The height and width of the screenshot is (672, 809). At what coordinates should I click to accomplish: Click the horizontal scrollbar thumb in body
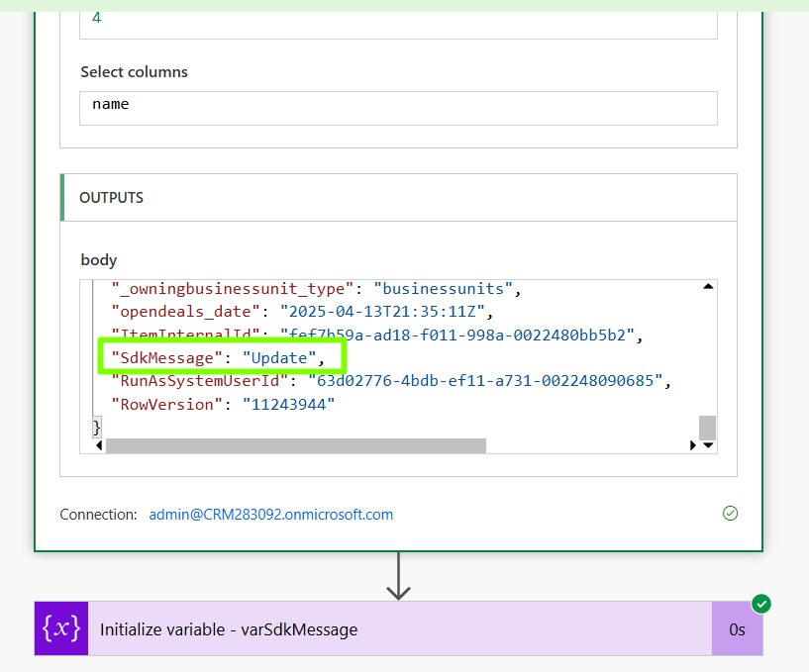click(296, 445)
